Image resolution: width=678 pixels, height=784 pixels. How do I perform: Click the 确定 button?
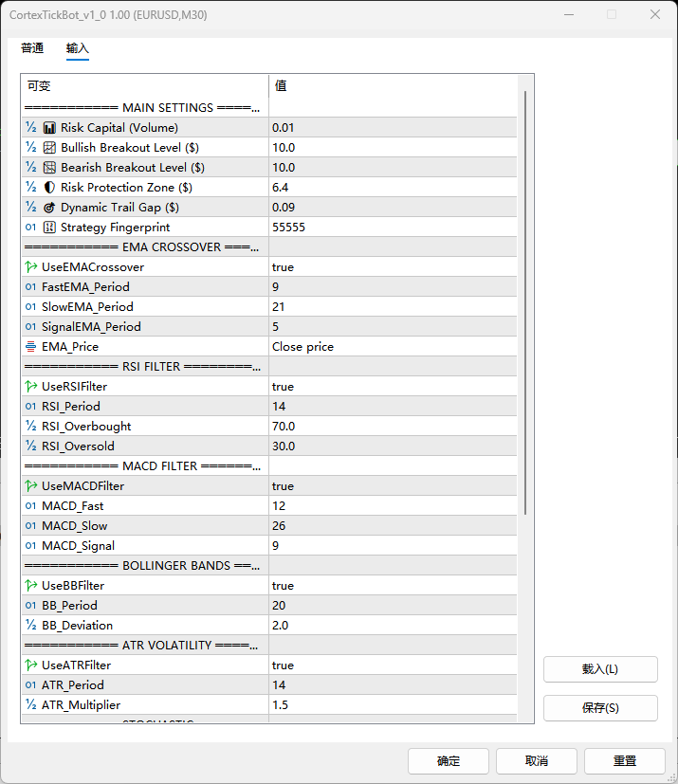coord(449,760)
